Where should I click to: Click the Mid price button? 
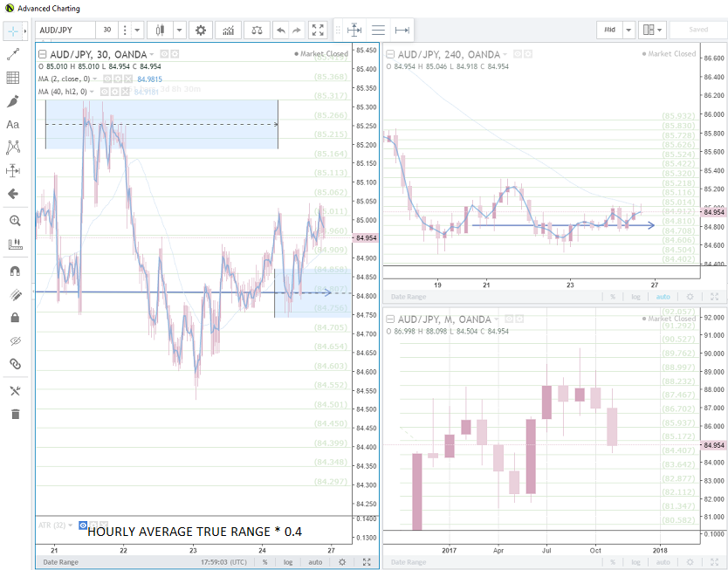609,30
